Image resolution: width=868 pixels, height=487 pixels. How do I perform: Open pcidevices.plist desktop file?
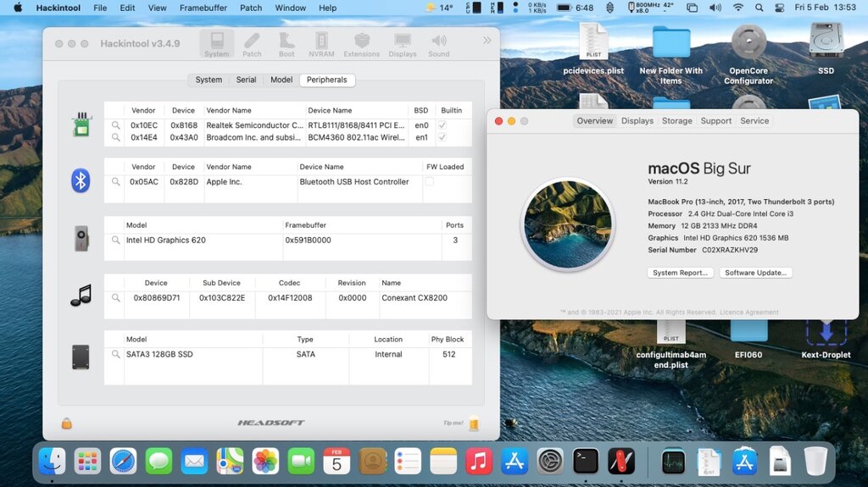(x=593, y=49)
